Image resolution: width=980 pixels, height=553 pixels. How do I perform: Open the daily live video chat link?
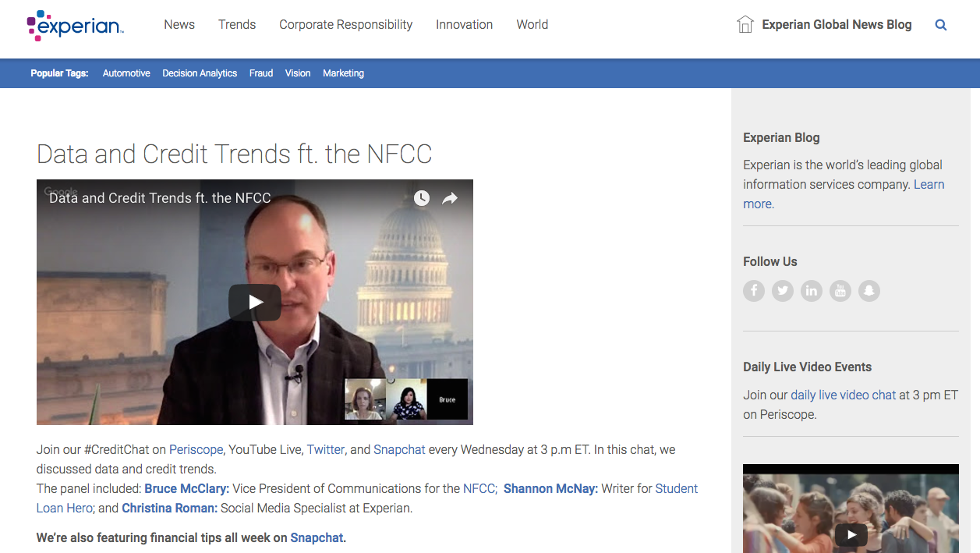click(x=844, y=395)
